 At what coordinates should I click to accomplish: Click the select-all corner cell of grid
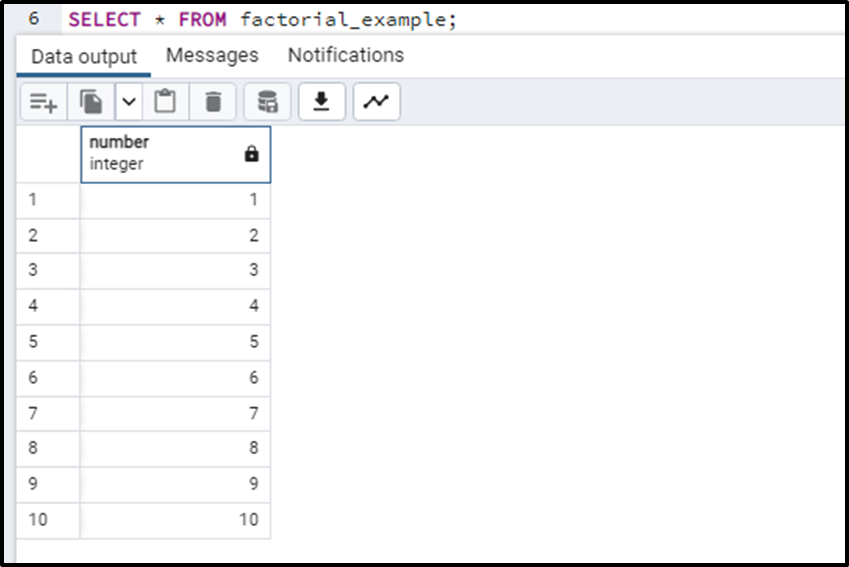click(x=48, y=154)
